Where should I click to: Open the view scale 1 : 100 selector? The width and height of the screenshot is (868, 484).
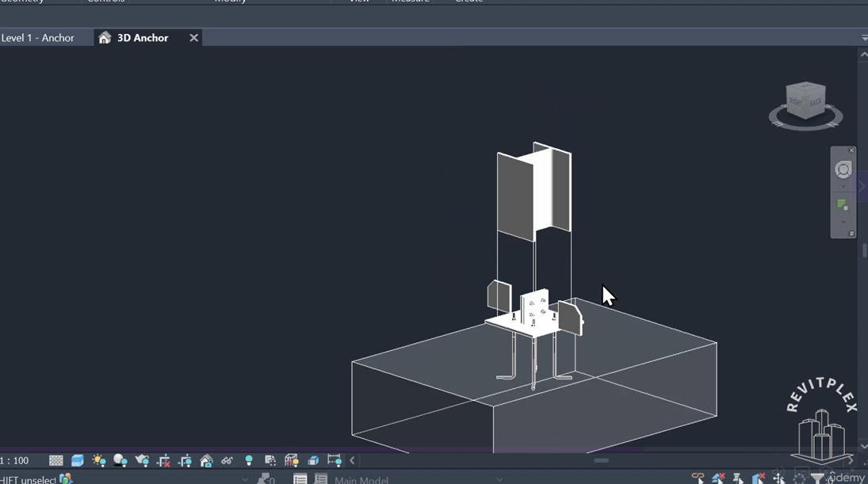click(15, 460)
